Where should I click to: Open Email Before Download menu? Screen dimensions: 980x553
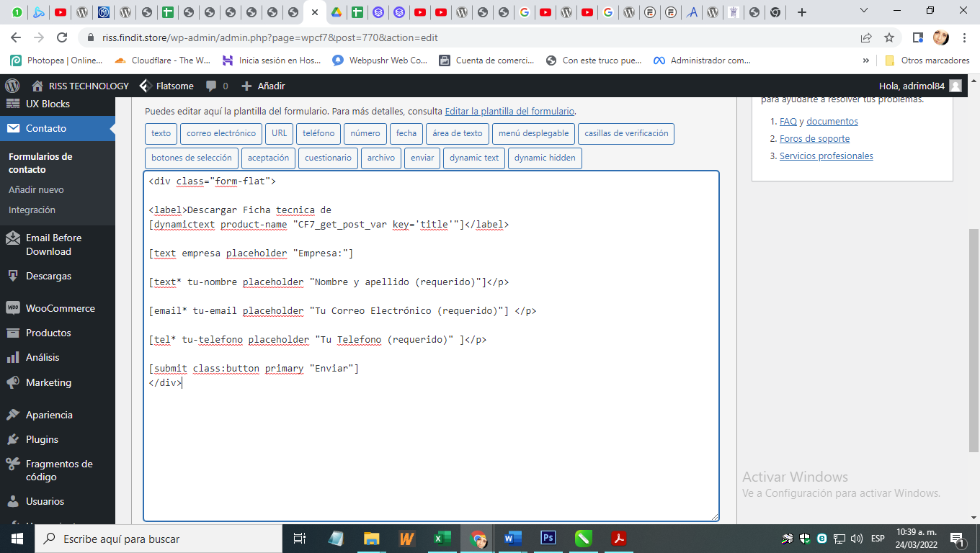pos(58,244)
